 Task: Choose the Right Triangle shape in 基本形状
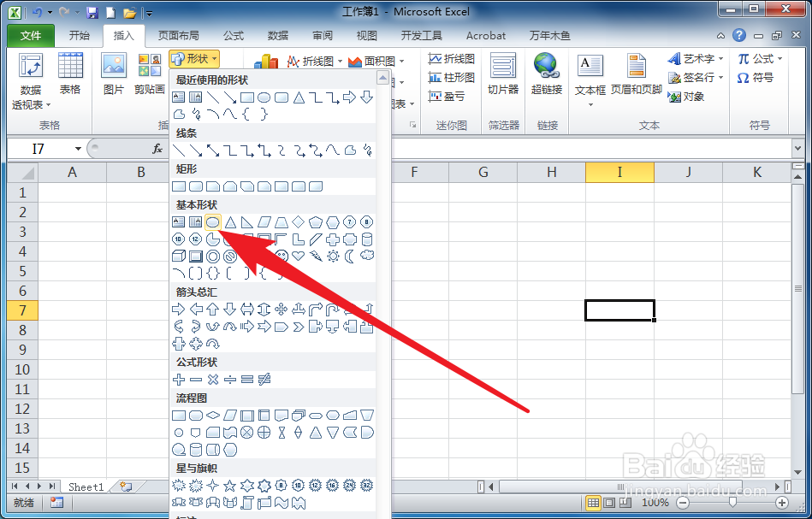tap(247, 222)
